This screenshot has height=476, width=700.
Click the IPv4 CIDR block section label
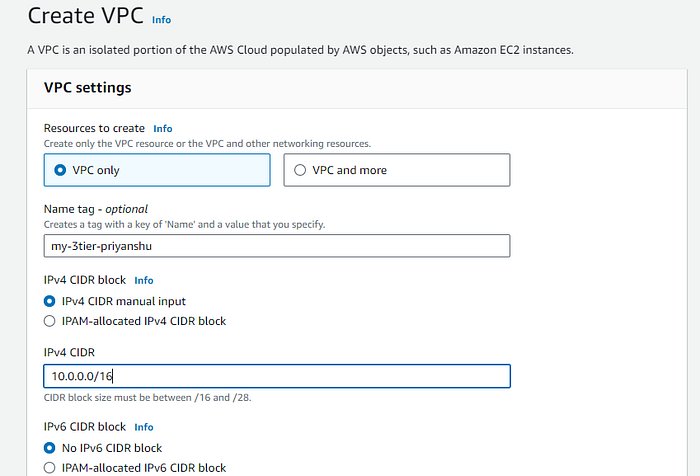tap(85, 280)
